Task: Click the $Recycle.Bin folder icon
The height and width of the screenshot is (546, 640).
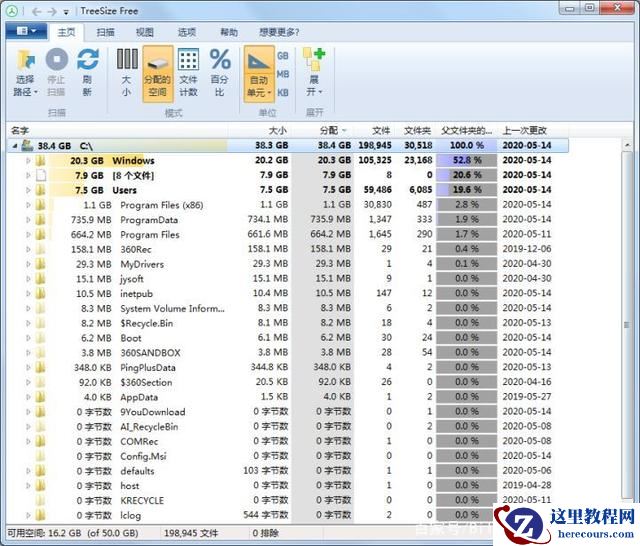Action: [x=40, y=323]
